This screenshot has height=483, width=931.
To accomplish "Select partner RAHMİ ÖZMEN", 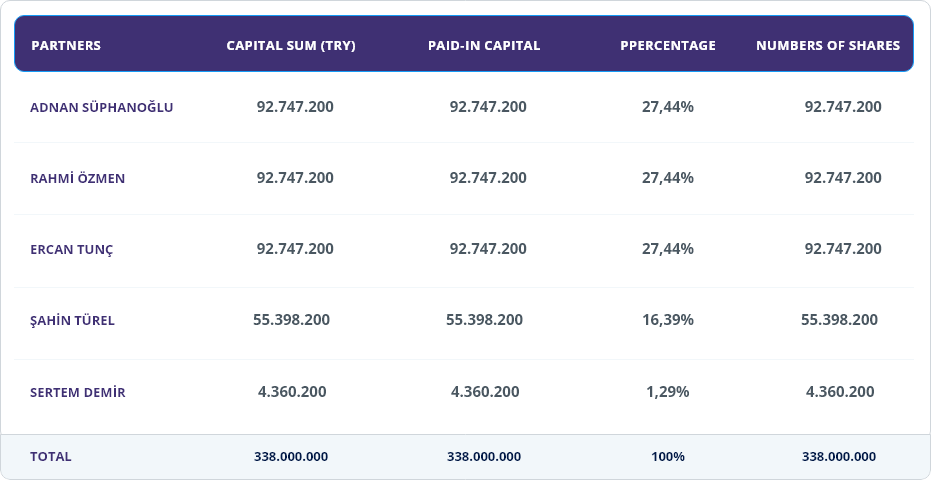I will tap(78, 179).
